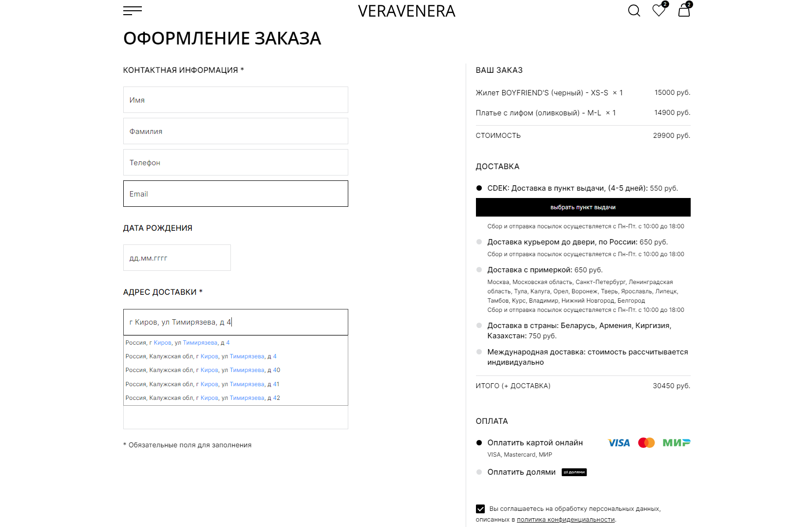Click the Имя input field
The height and width of the screenshot is (527, 812).
click(x=235, y=100)
